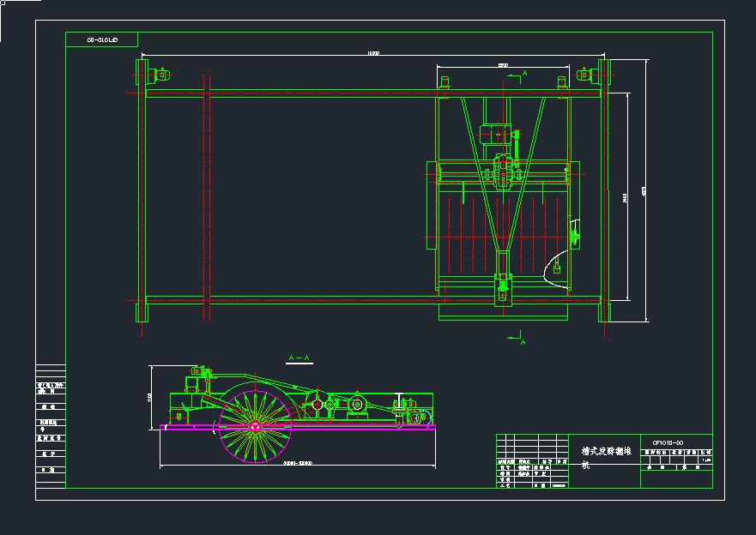This screenshot has width=756, height=535.
Task: Click the central gearbox in the plan view
Action: [x=503, y=171]
